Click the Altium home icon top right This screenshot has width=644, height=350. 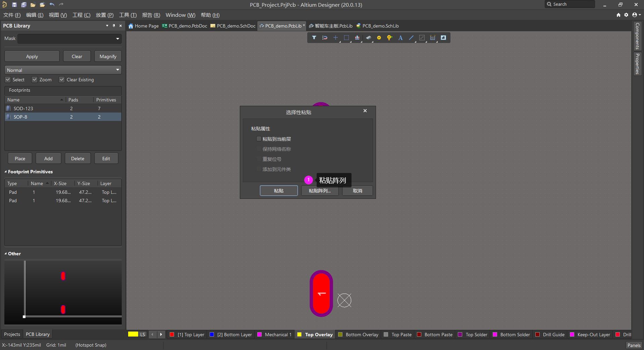tap(619, 15)
